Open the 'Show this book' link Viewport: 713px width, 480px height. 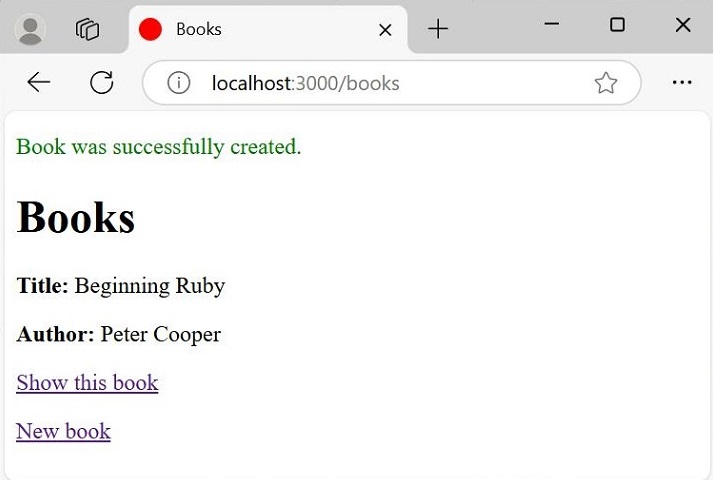coord(87,383)
